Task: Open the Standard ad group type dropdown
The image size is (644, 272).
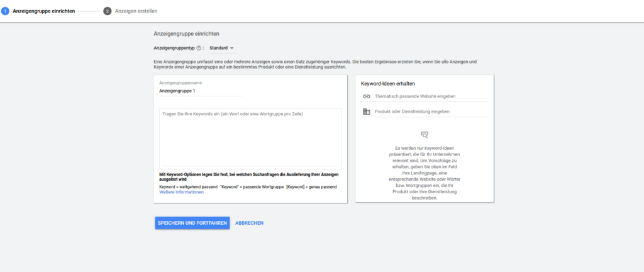Action: click(221, 48)
